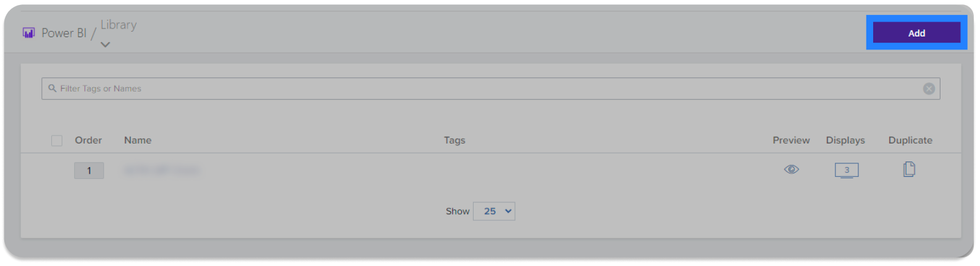The height and width of the screenshot is (266, 980).
Task: Open the blurred item name link
Action: (161, 170)
